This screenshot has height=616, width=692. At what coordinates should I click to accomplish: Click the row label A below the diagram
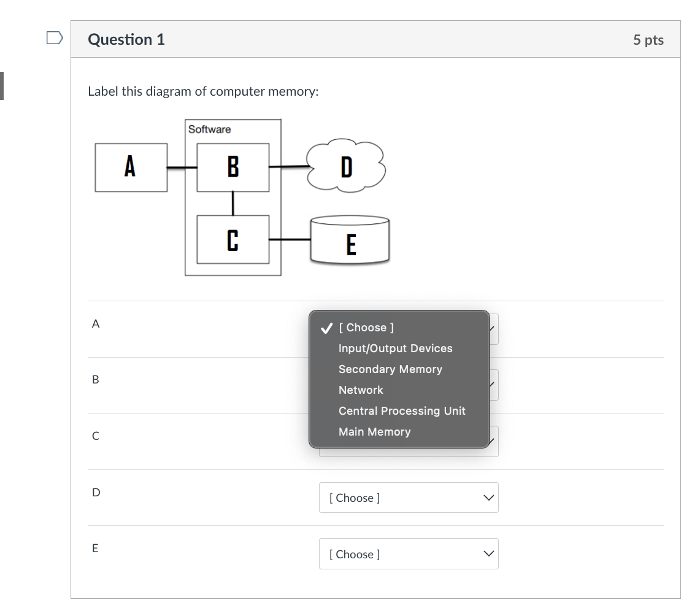click(x=95, y=323)
